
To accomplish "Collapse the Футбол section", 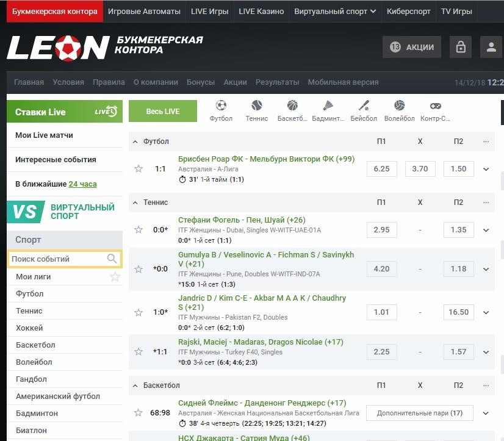I will [135, 142].
